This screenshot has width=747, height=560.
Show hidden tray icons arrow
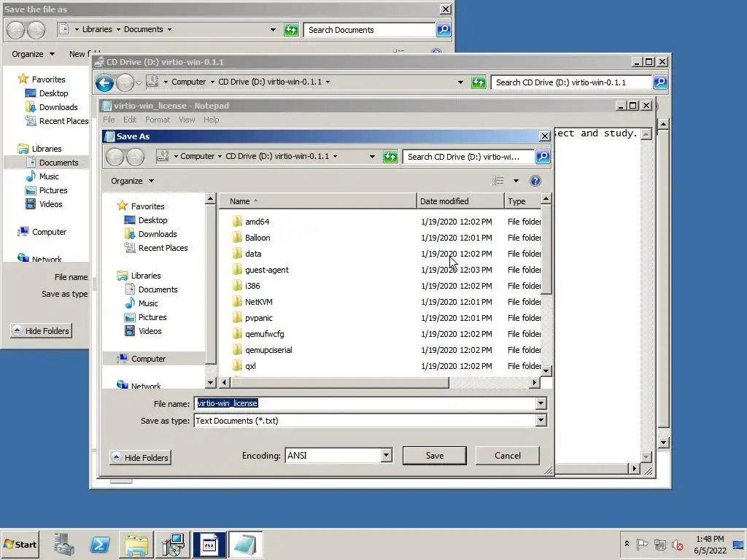(627, 544)
